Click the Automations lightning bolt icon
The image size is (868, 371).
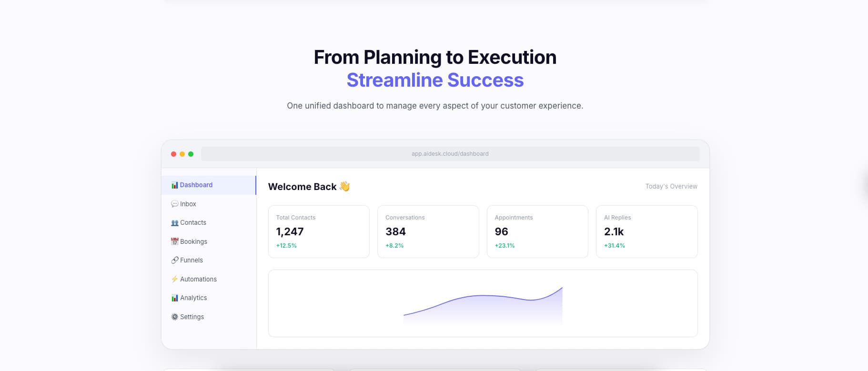coord(174,279)
